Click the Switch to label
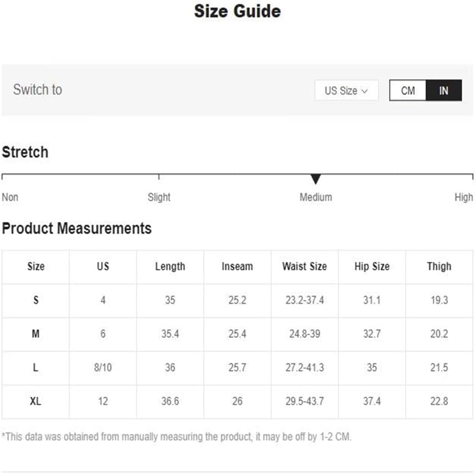 [37, 90]
